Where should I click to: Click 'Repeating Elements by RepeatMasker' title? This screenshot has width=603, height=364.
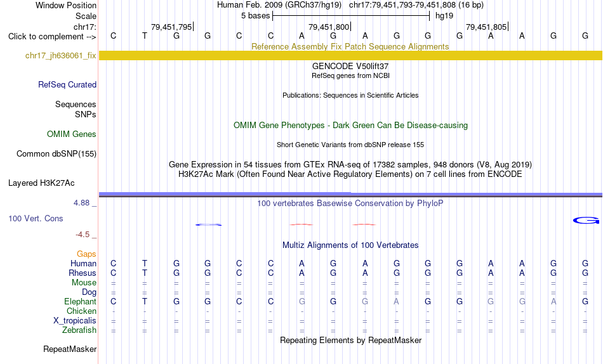350,340
